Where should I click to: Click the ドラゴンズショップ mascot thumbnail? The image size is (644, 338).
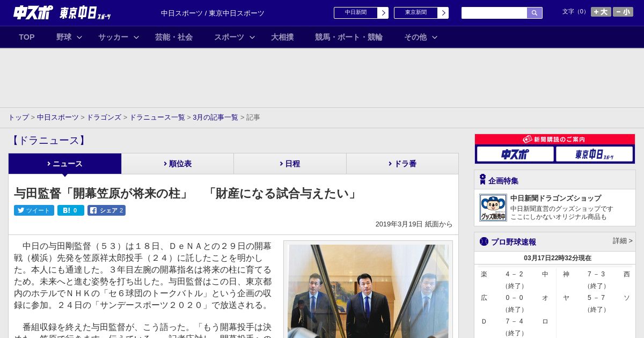point(493,208)
